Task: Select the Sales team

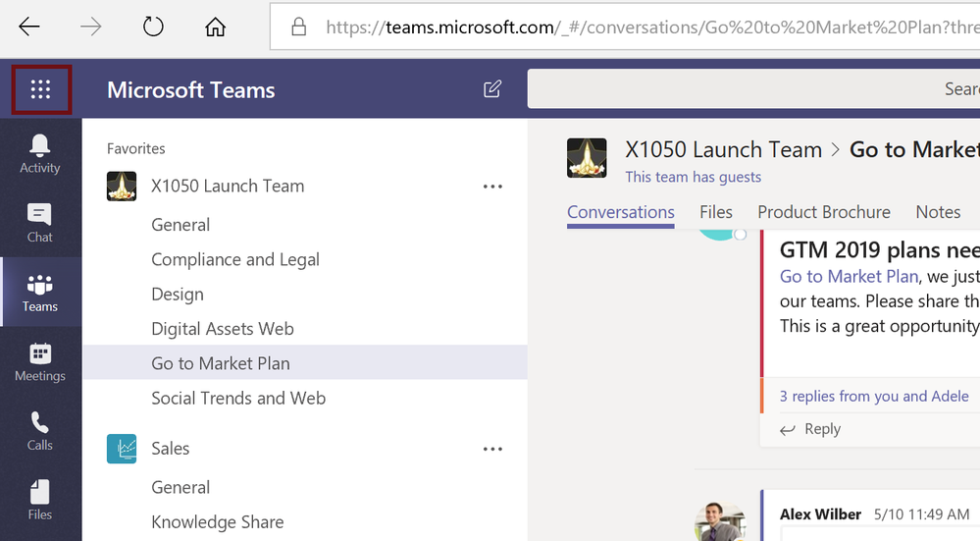Action: click(x=170, y=449)
